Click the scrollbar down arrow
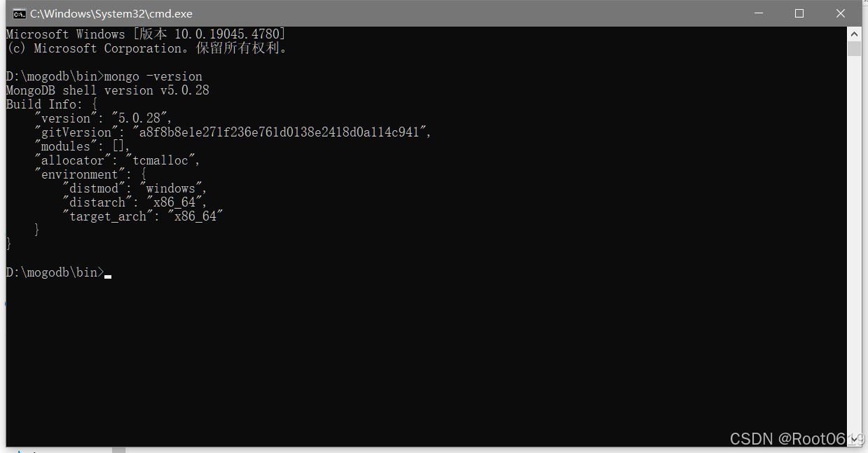The width and height of the screenshot is (868, 453). click(x=854, y=440)
